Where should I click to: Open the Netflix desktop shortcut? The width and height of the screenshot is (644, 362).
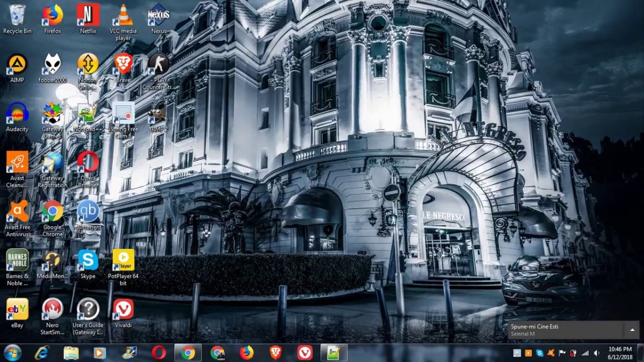point(88,16)
